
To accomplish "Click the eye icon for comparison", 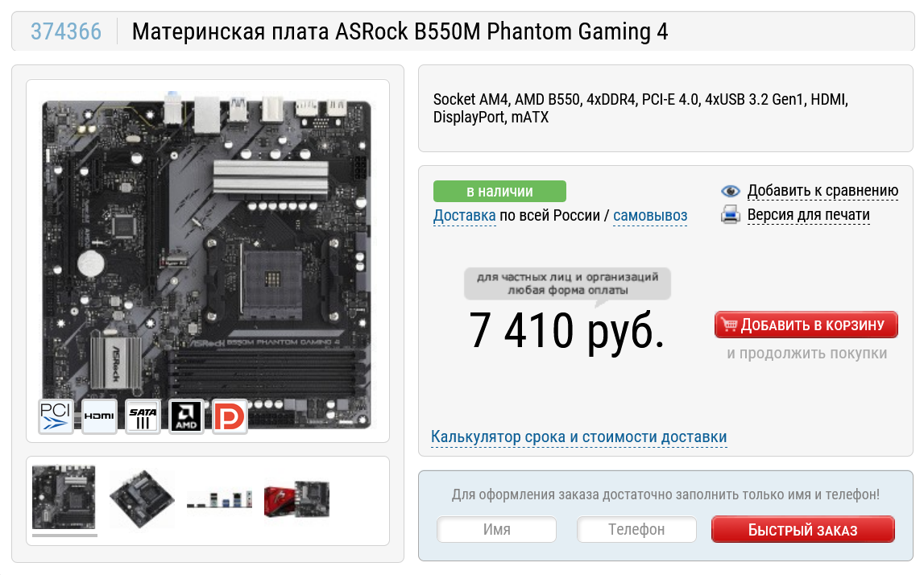I will coord(730,191).
